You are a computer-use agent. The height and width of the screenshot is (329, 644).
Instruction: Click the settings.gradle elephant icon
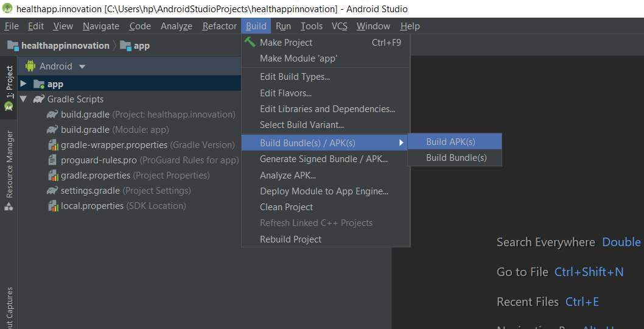(52, 191)
